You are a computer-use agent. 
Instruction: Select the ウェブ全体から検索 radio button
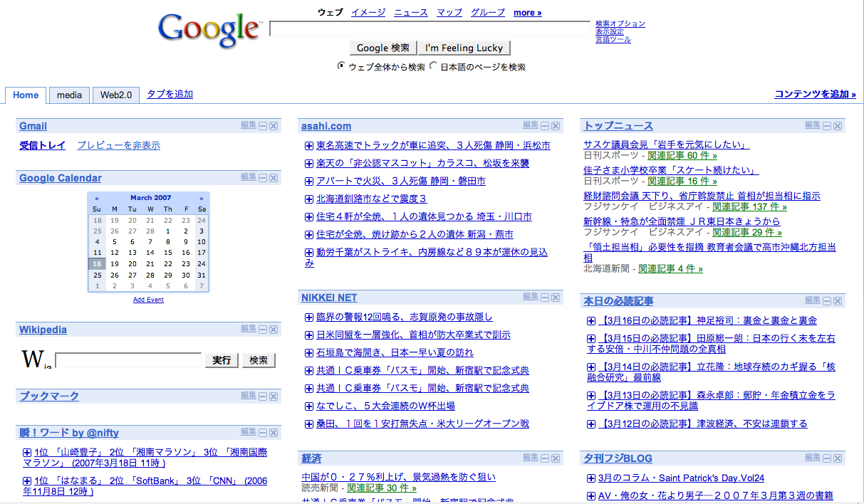pos(342,66)
